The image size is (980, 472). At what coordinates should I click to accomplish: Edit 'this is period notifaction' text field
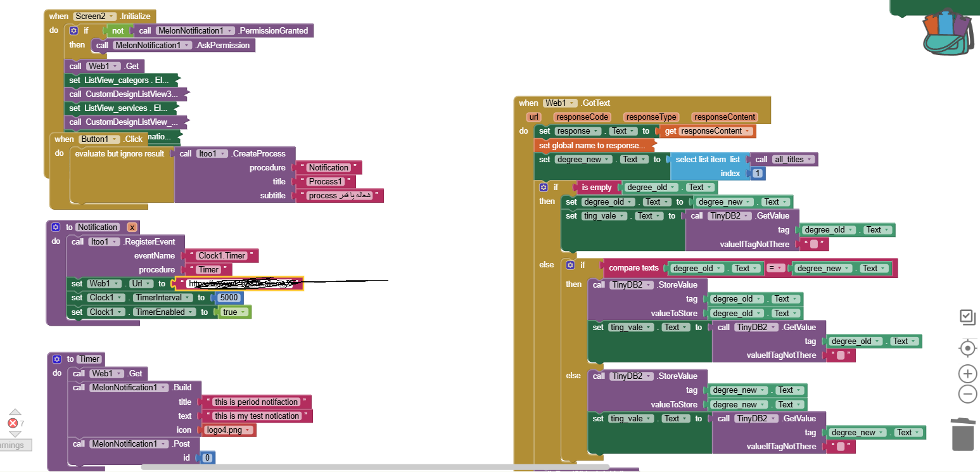[256, 402]
